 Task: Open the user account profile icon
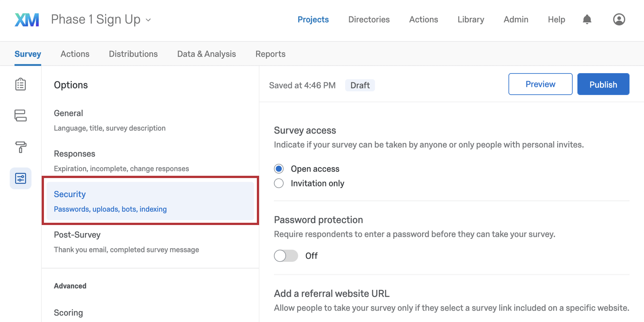(x=619, y=19)
